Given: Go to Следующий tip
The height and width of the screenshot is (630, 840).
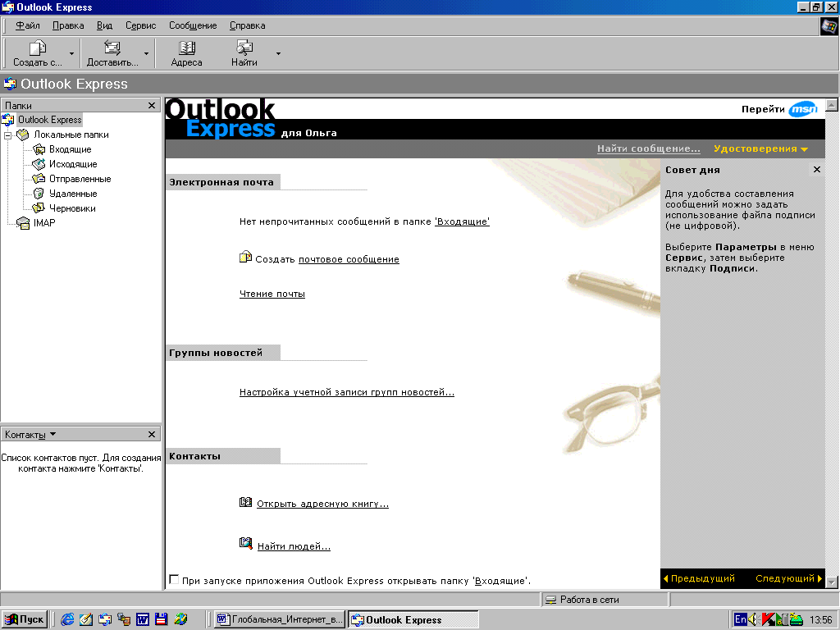Looking at the screenshot, I should pyautogui.click(x=788, y=578).
